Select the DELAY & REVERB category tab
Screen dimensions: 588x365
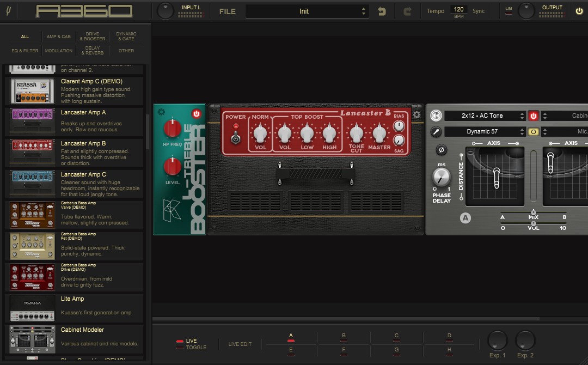pyautogui.click(x=92, y=51)
